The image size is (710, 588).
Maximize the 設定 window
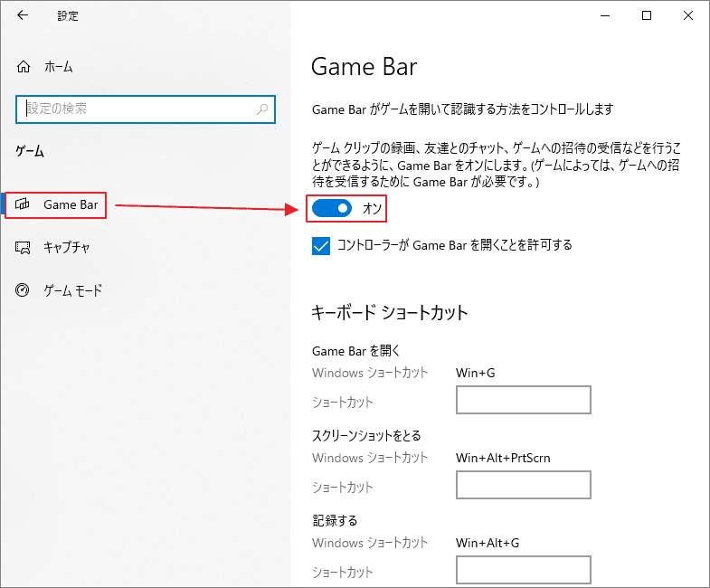coord(647,15)
